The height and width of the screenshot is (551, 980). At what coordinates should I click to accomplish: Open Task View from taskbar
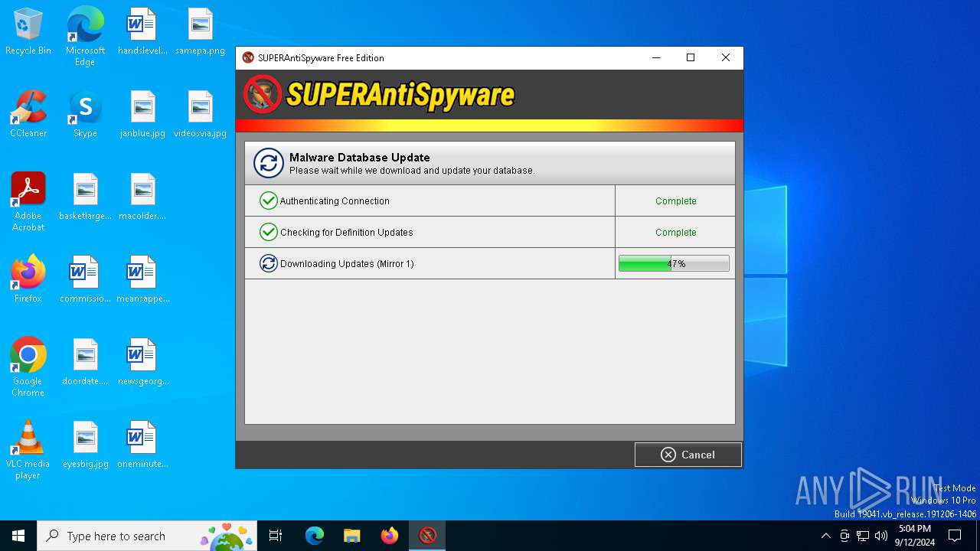pyautogui.click(x=276, y=536)
